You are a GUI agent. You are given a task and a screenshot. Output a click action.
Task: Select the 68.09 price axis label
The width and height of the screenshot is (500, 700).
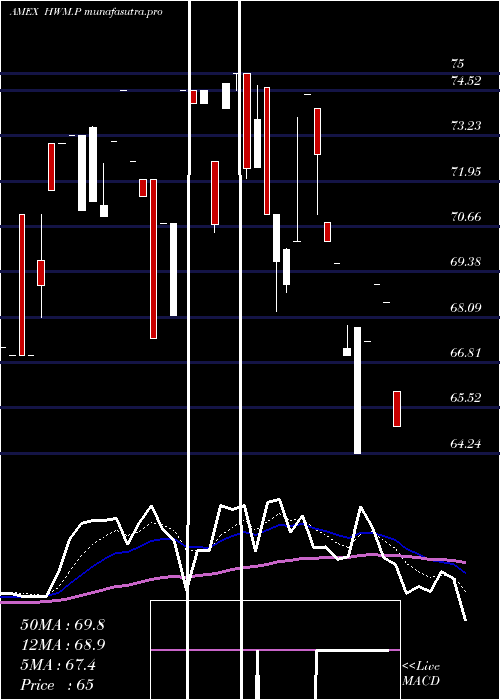466,308
